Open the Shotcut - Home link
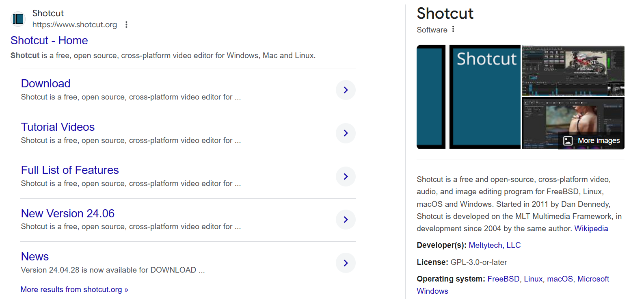Image resolution: width=644 pixels, height=299 pixels. click(x=49, y=41)
